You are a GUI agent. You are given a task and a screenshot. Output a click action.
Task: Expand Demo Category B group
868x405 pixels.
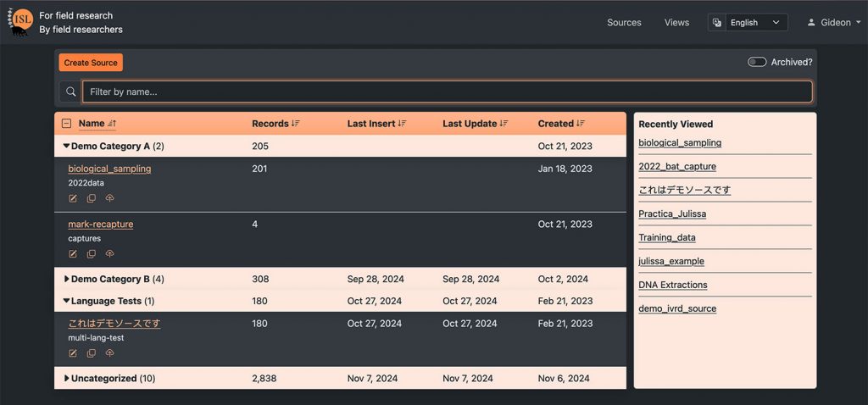67,279
